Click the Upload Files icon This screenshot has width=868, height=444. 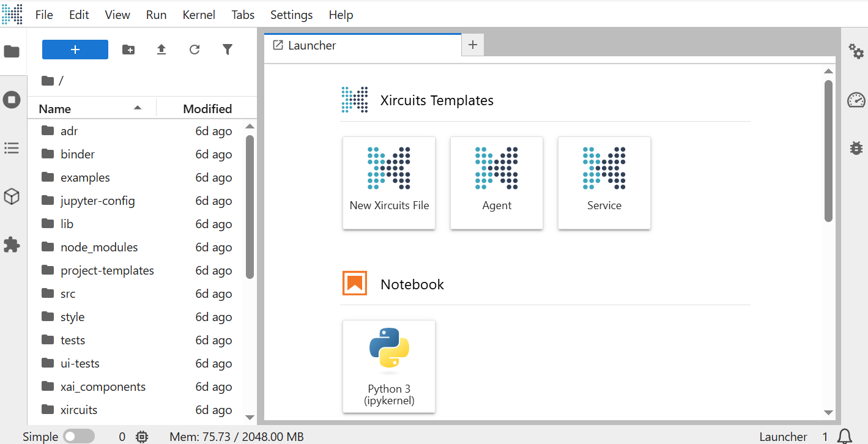(x=161, y=50)
